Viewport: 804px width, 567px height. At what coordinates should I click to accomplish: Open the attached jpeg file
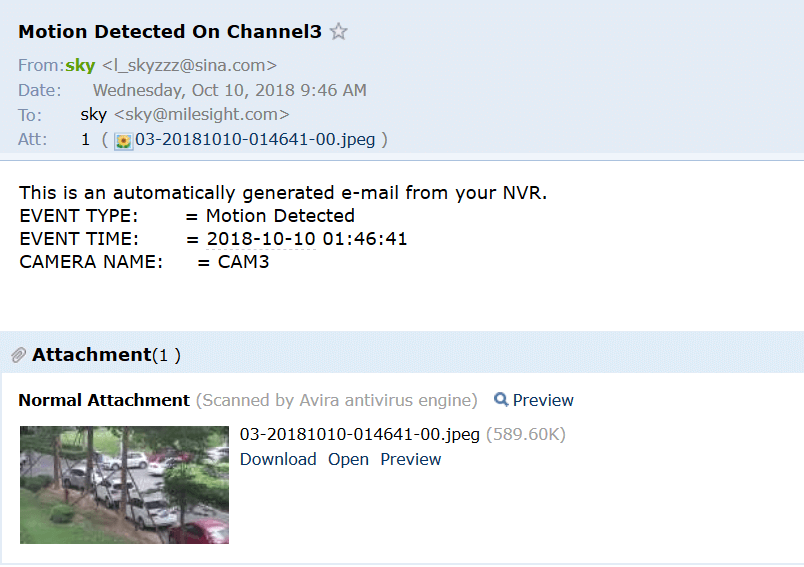click(348, 459)
